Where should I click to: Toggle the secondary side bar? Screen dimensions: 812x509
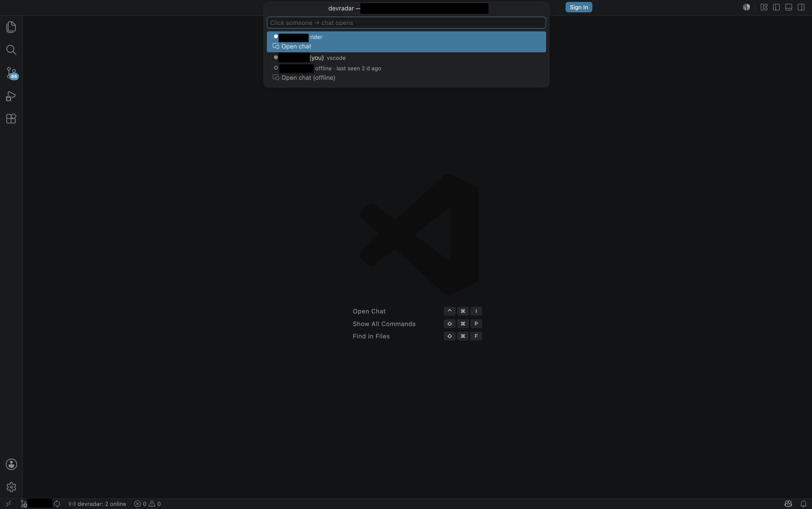point(801,7)
